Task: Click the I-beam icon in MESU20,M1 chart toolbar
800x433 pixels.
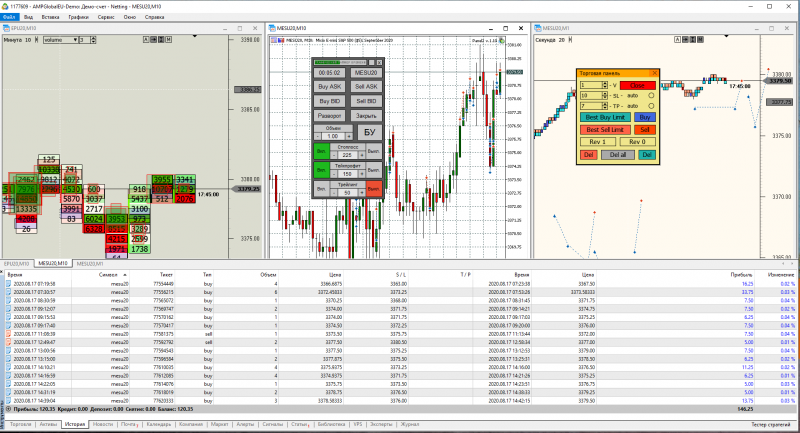Action: click(x=693, y=39)
